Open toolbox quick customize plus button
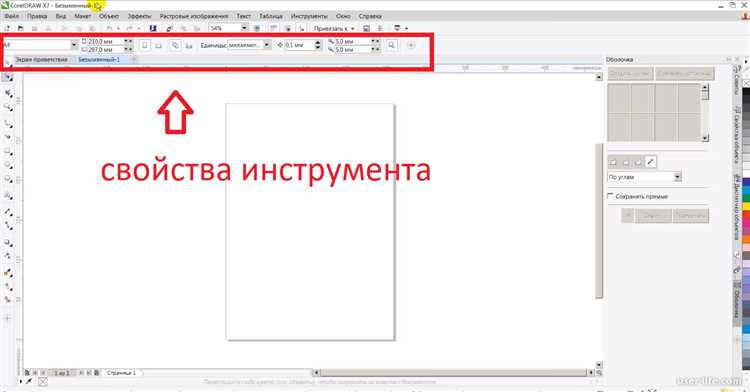 click(x=8, y=318)
